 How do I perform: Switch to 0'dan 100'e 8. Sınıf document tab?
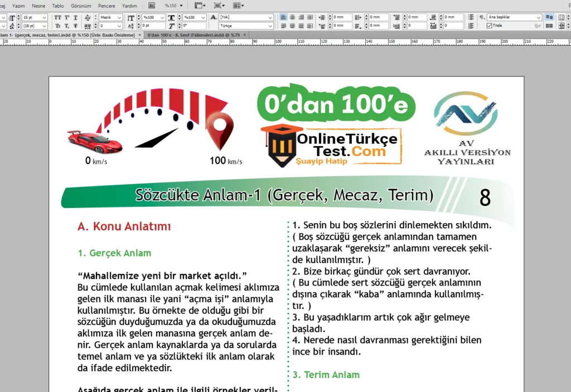[193, 35]
